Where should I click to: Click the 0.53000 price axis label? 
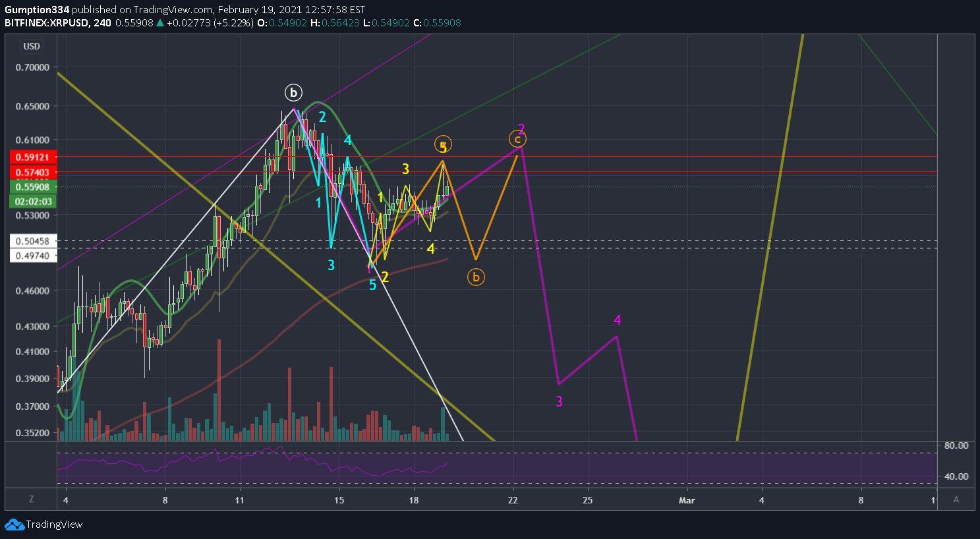(x=33, y=215)
